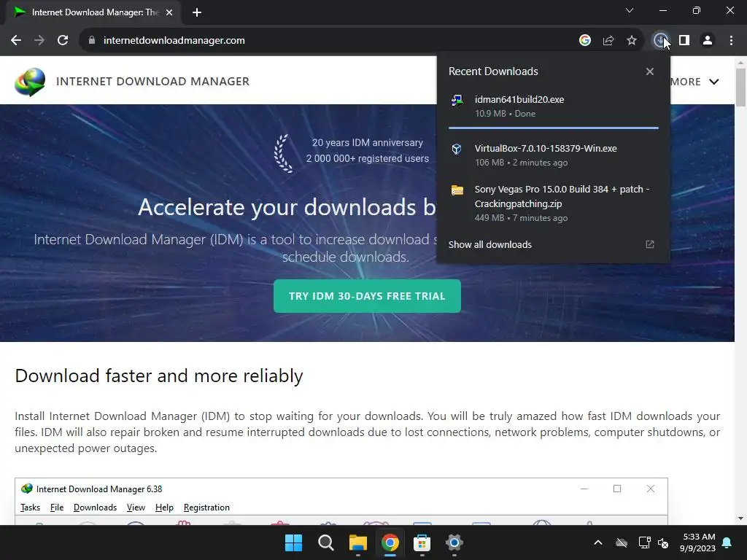Close the Internet Download Manager tab
The height and width of the screenshot is (560, 747).
pos(169,12)
